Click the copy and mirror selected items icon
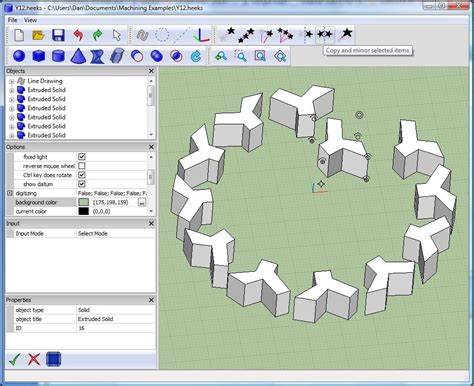Image resolution: width=474 pixels, height=386 pixels. tap(325, 34)
